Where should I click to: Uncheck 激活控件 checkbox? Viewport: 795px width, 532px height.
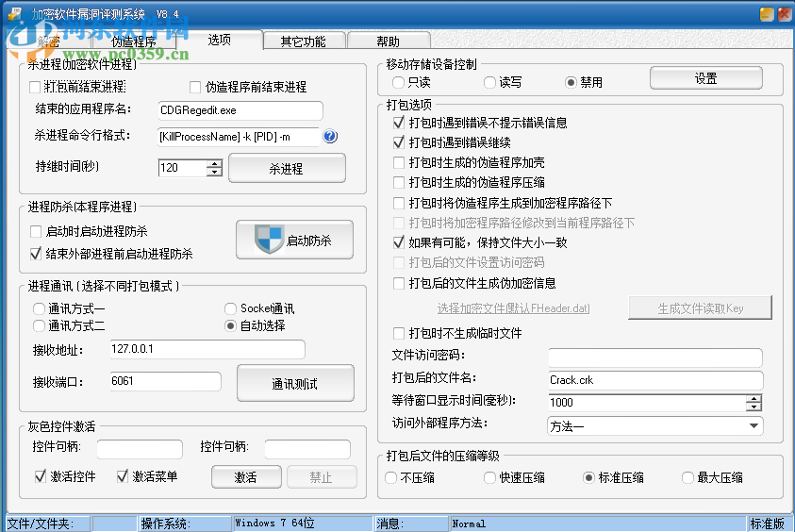coord(40,476)
